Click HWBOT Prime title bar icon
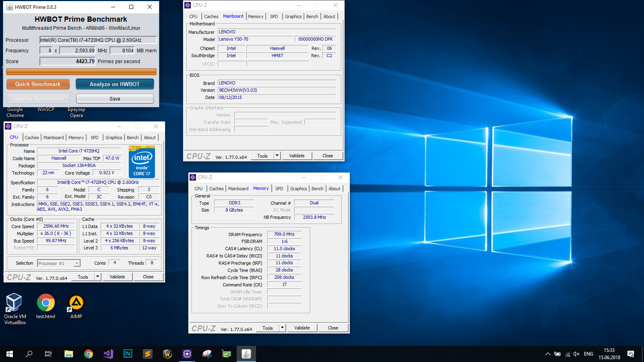Viewport: 644px width, 362px height. tap(9, 7)
